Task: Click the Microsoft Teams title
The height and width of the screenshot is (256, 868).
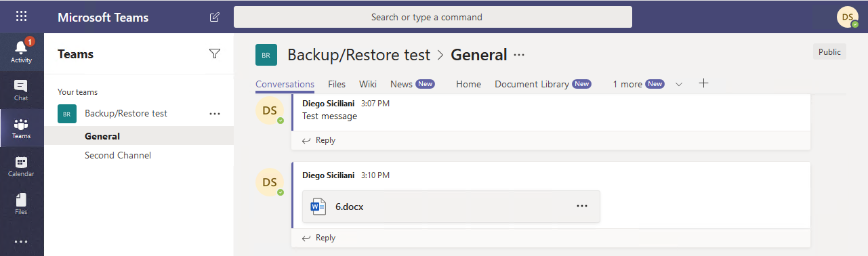Action: tap(103, 17)
